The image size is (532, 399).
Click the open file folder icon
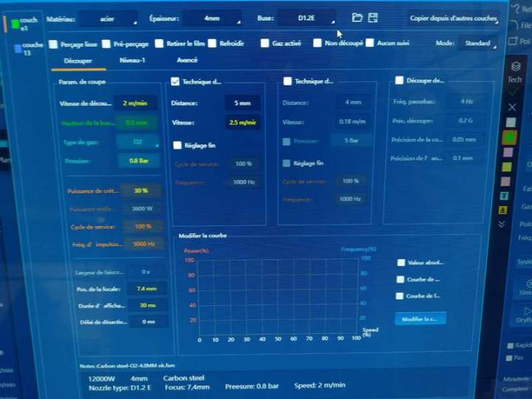coord(358,18)
